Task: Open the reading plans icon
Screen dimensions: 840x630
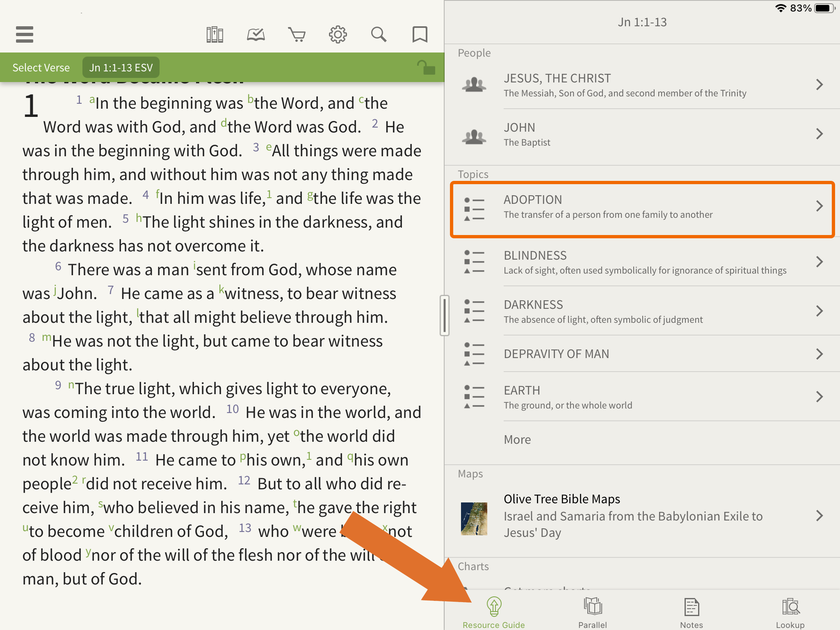Action: (256, 35)
